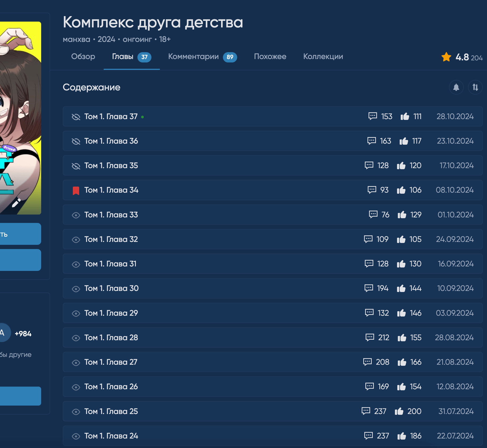Click the rating star icon
This screenshot has width=487, height=448.
(446, 57)
